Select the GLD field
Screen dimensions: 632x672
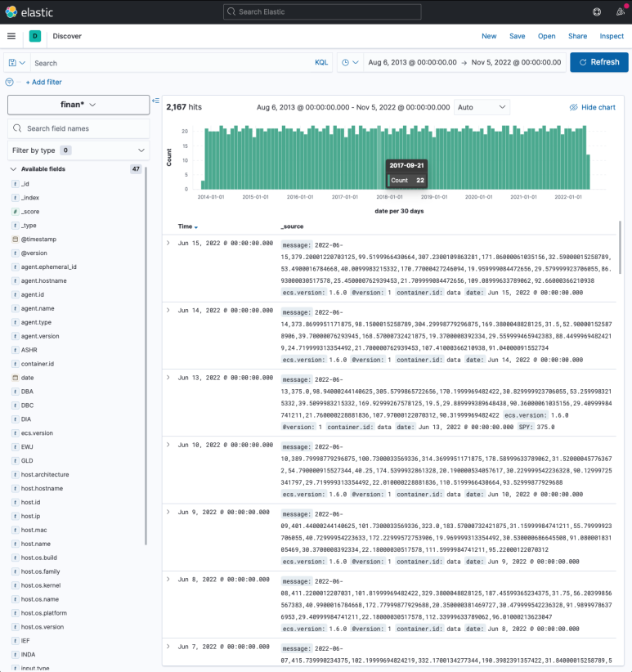(x=27, y=461)
